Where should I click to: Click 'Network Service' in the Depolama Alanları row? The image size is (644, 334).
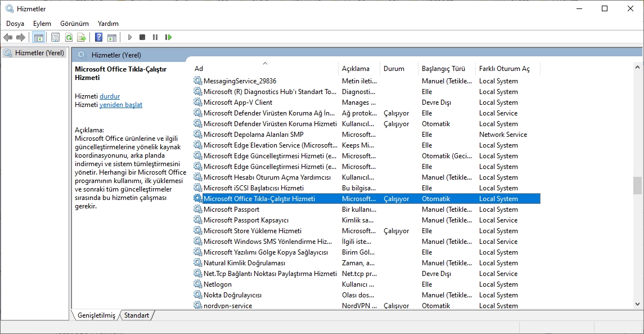coord(503,135)
